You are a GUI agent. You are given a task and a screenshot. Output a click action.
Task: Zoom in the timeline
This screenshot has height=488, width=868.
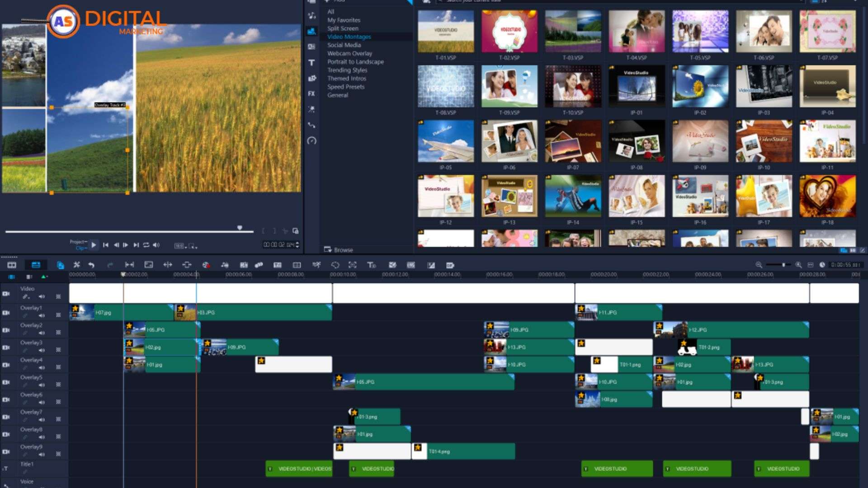798,265
